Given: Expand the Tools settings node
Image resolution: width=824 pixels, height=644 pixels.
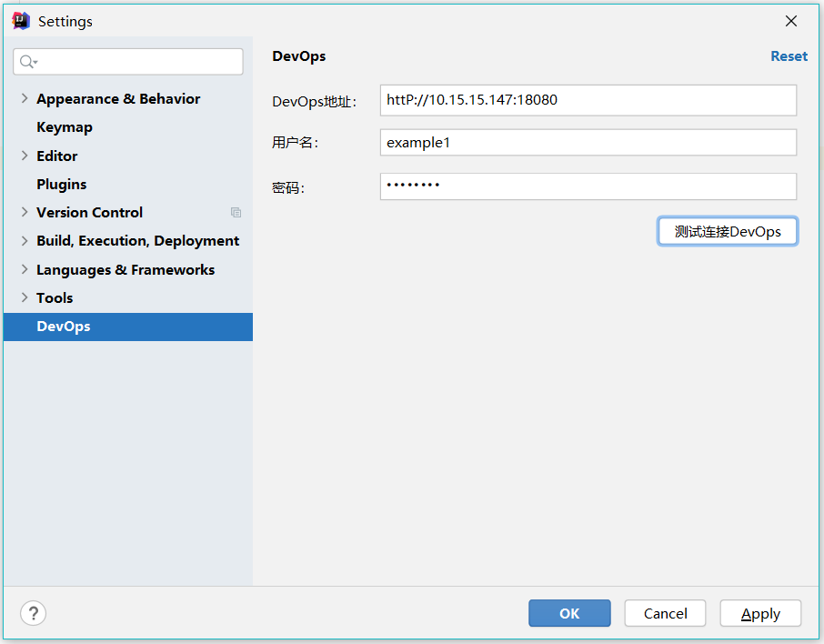Looking at the screenshot, I should pos(25,297).
